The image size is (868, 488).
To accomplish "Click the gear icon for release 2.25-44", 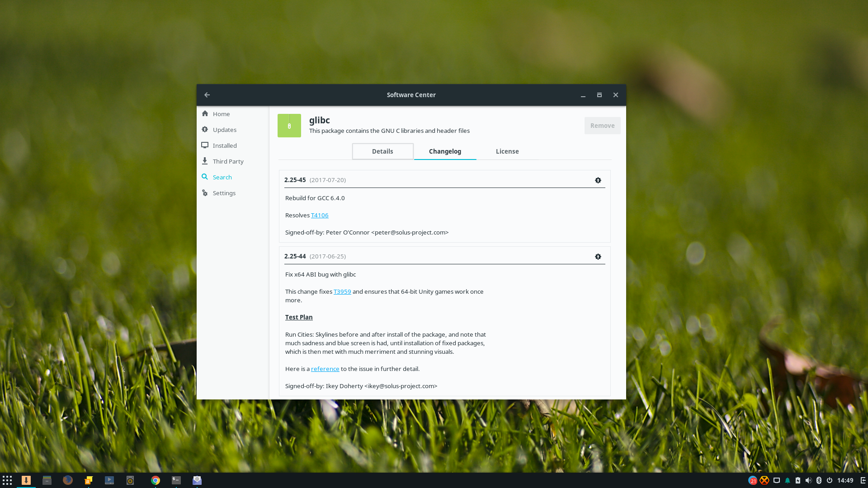I will click(x=598, y=257).
